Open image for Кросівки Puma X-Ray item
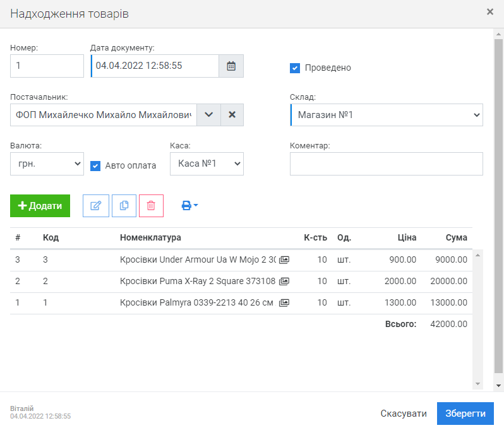Screen dimensions: 504x435 [x=284, y=281]
